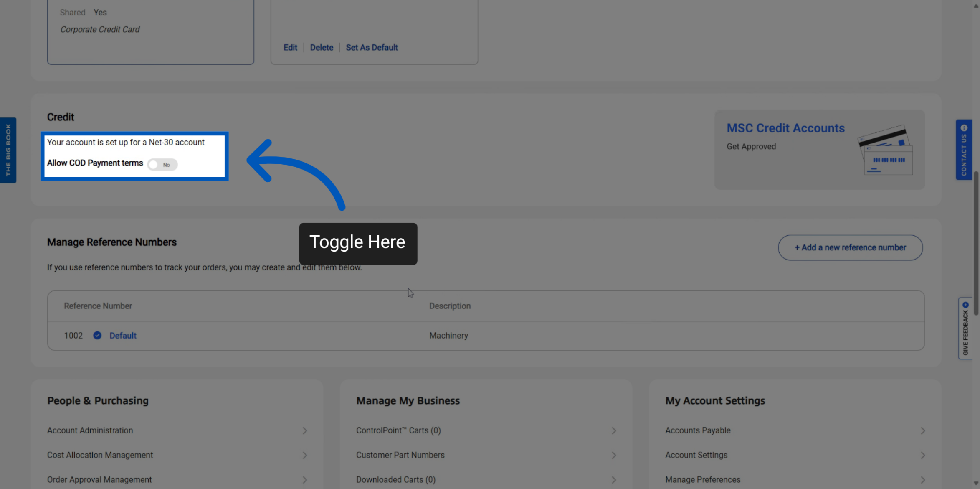Open Order Approval Management link

99,480
